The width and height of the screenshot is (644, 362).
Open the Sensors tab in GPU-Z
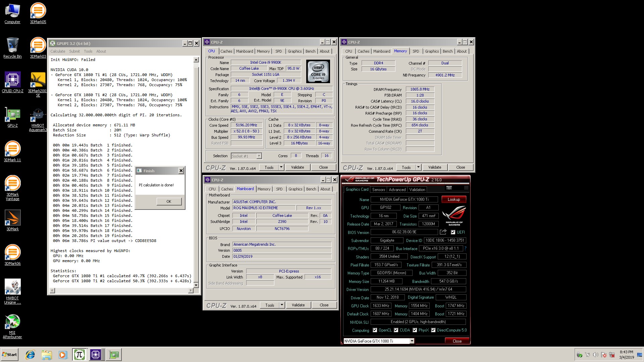coord(379,189)
